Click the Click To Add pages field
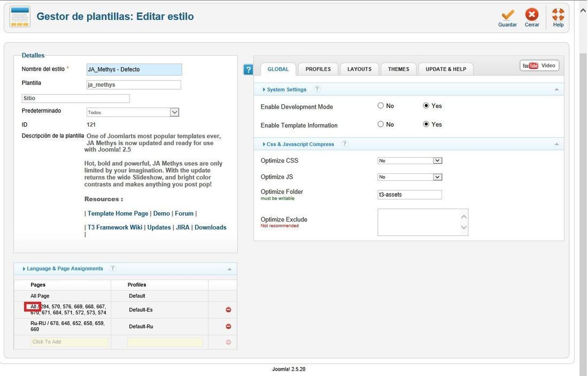The height and width of the screenshot is (376, 588). 69,342
